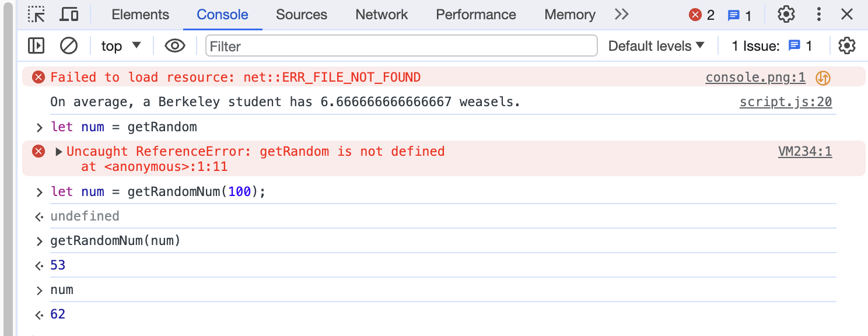Open console settings gear on the right
Image resolution: width=868 pixels, height=336 pixels.
846,45
